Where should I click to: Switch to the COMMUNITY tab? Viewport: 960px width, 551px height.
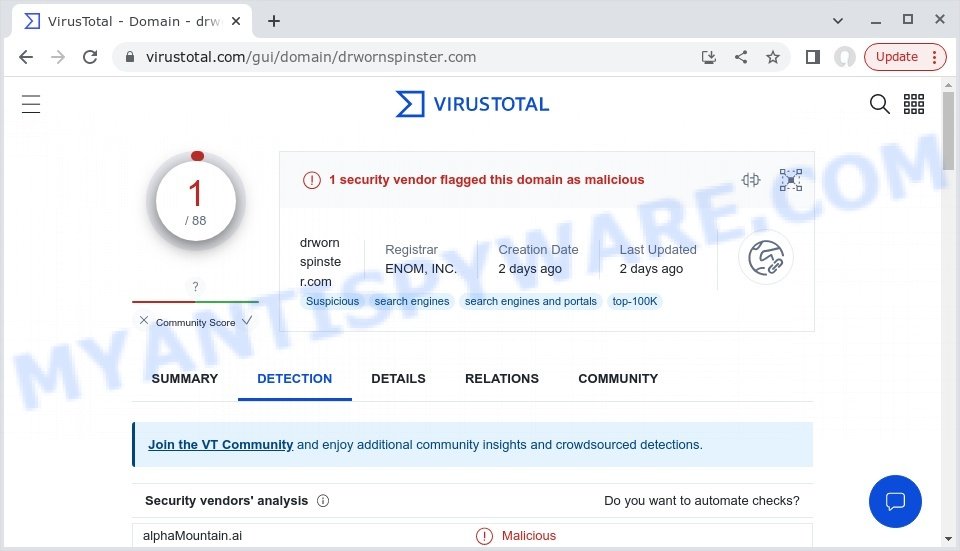pos(618,378)
